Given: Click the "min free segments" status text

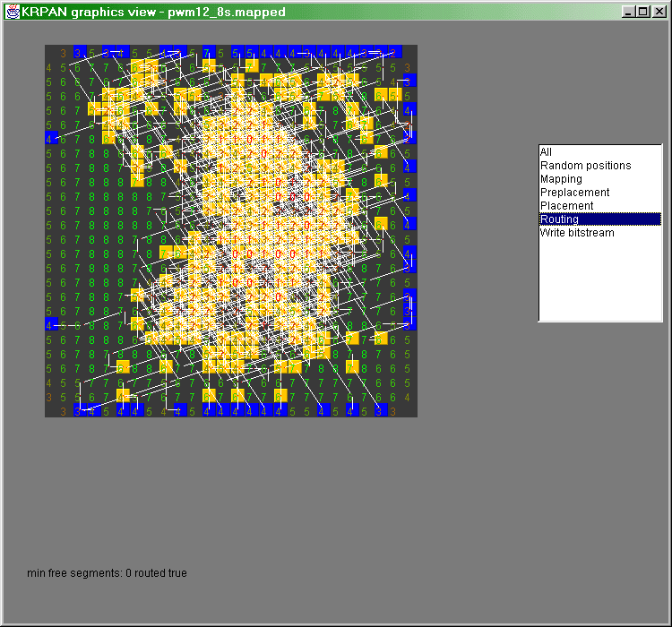Looking at the screenshot, I should click(107, 573).
